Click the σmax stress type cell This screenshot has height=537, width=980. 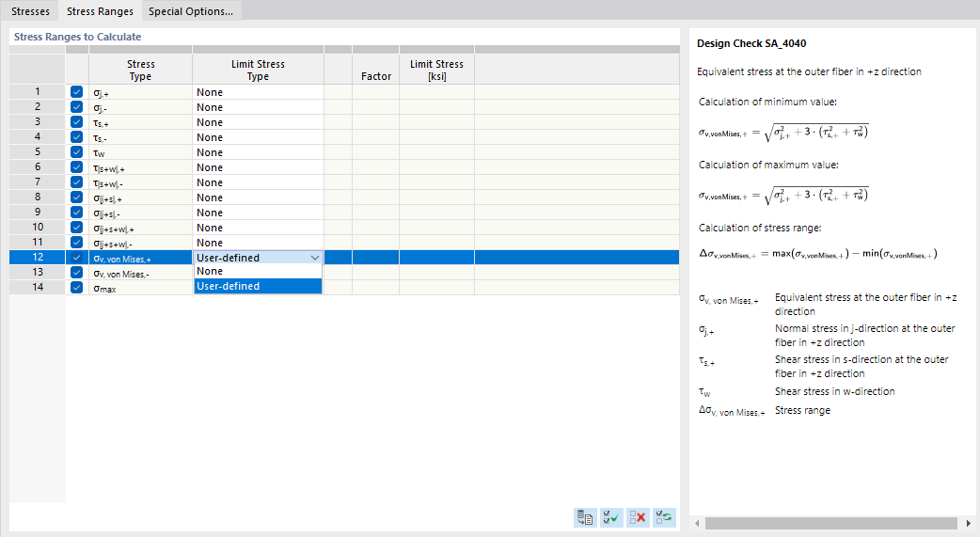[x=141, y=288]
